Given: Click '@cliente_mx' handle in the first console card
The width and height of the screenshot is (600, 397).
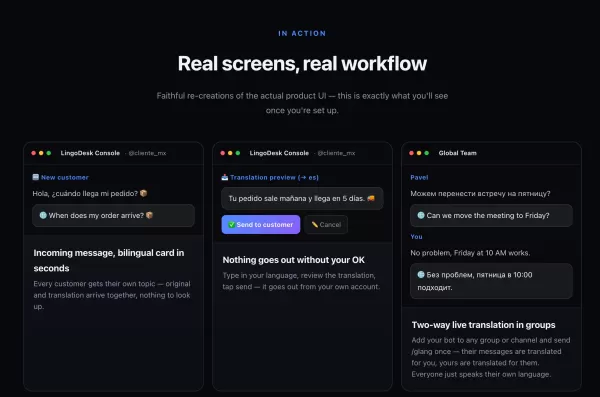Looking at the screenshot, I should tap(147, 153).
